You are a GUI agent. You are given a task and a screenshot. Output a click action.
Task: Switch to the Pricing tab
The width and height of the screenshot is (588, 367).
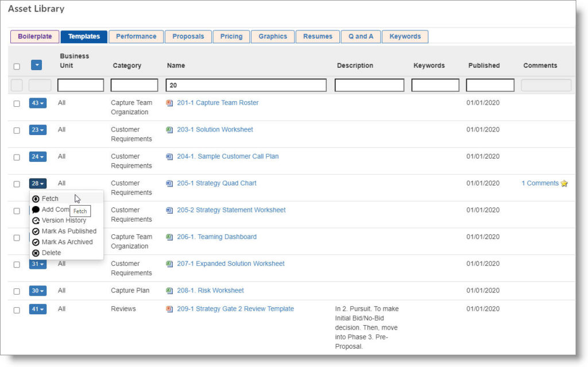click(231, 36)
